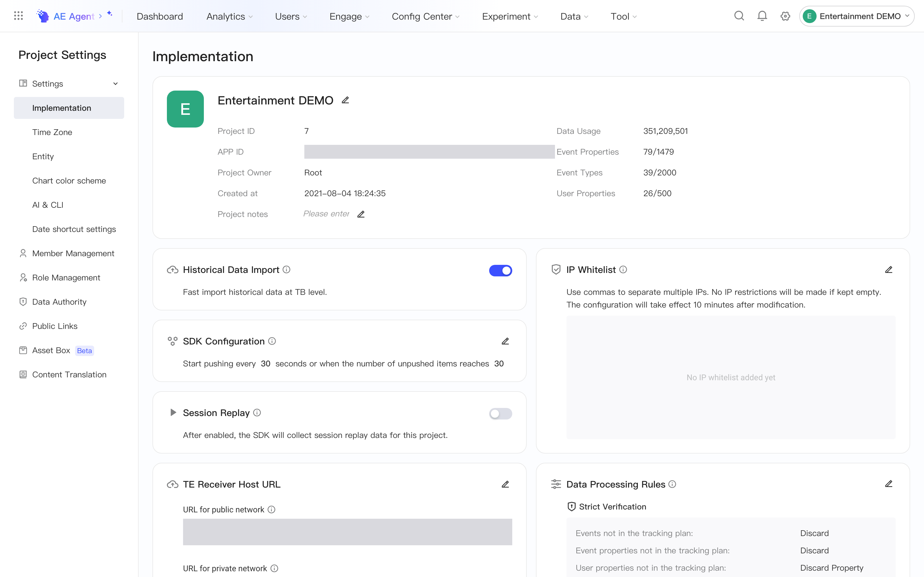Go to the Dashboard tab
The height and width of the screenshot is (577, 924).
[x=160, y=16]
